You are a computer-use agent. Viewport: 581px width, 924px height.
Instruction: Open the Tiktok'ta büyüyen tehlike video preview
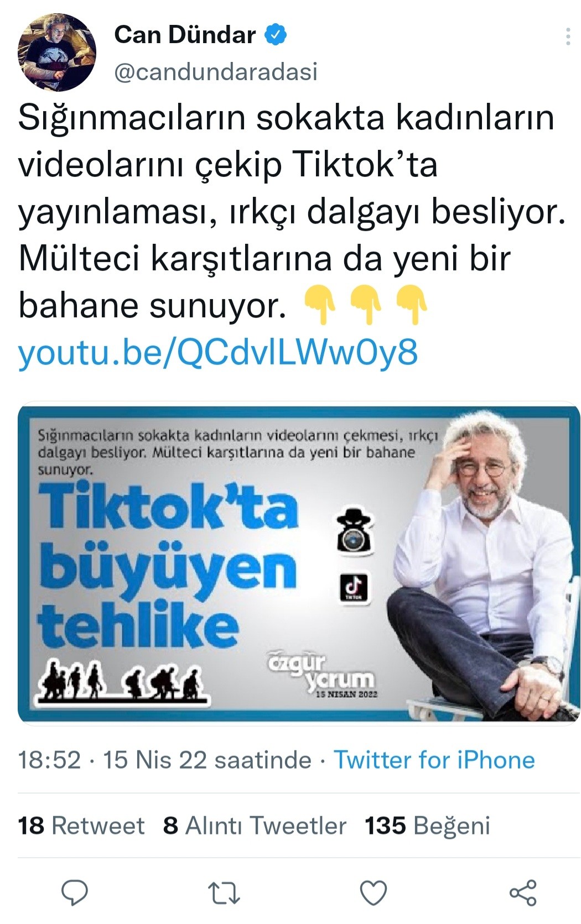299,563
